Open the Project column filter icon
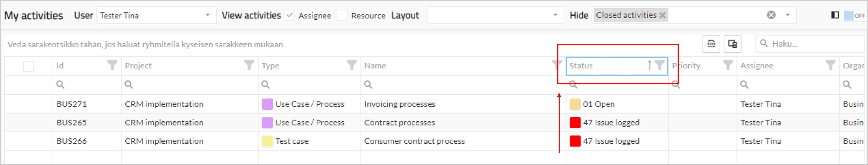 coord(249,65)
